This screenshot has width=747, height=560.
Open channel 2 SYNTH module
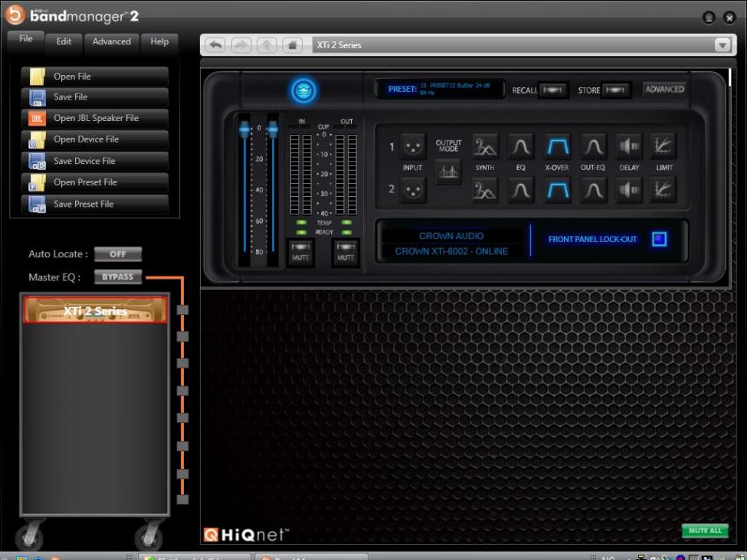click(485, 190)
